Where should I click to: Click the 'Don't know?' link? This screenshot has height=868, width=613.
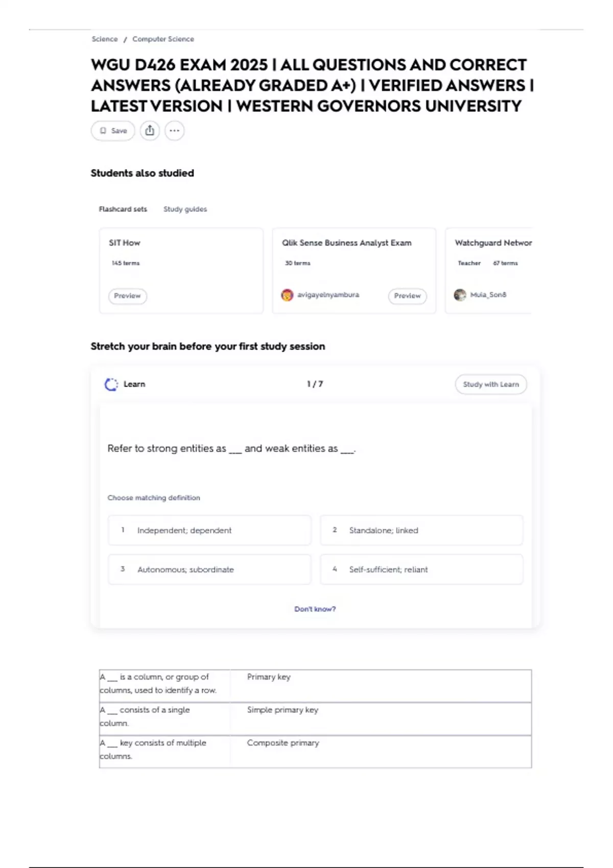point(315,609)
